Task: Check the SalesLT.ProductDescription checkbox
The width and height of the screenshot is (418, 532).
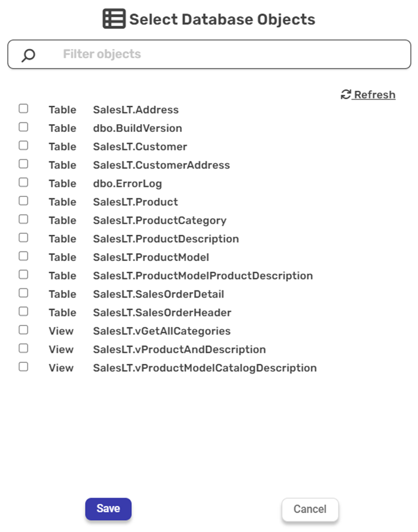Action: 23,238
